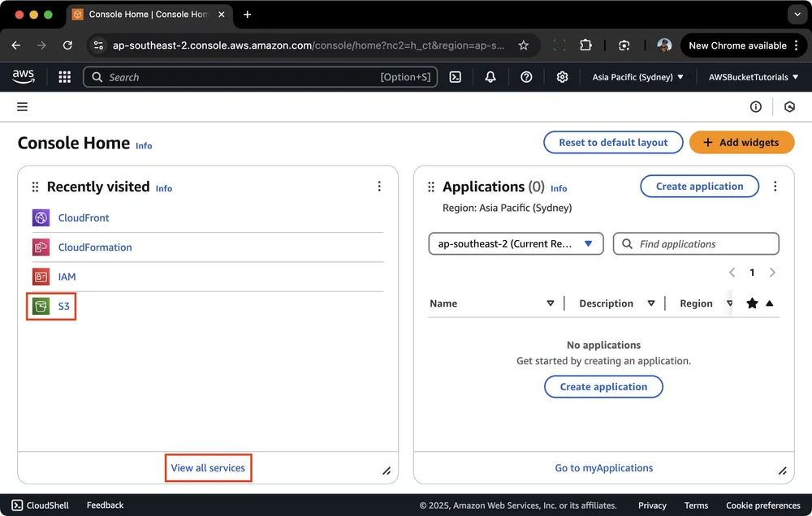The image size is (812, 516).
Task: Reload the page in Chrome
Action: [x=67, y=45]
